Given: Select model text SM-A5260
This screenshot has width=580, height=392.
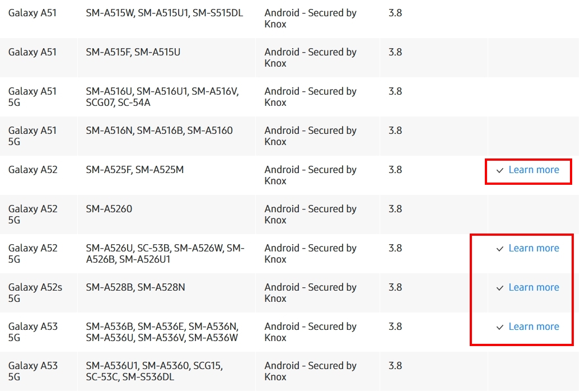Looking at the screenshot, I should (x=109, y=209).
